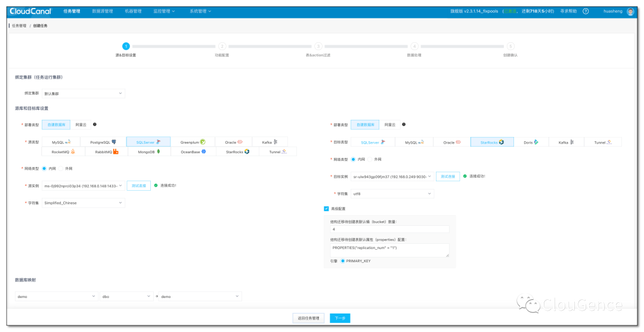Click the CloudCanal logo

coord(30,11)
